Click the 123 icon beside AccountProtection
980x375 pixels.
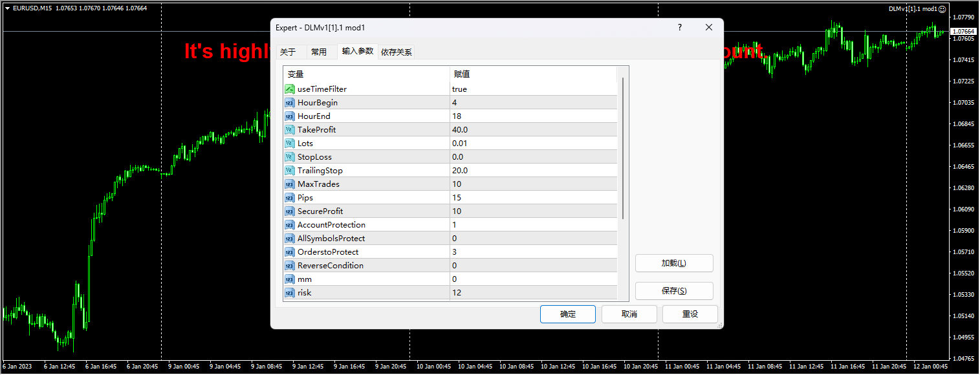coord(289,224)
